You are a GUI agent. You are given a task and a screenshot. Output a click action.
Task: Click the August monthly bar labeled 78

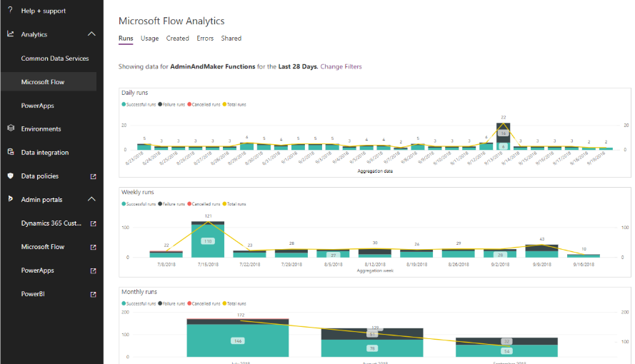[x=372, y=348]
